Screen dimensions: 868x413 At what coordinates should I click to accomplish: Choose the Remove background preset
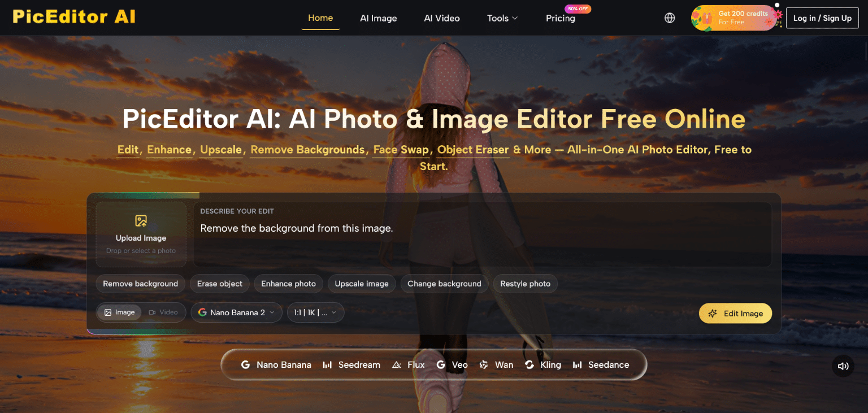point(140,284)
